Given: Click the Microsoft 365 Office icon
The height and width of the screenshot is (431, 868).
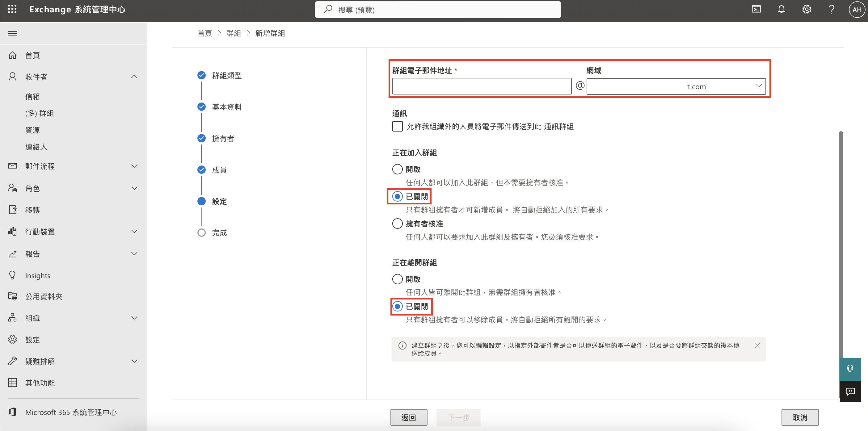Looking at the screenshot, I should [12, 412].
